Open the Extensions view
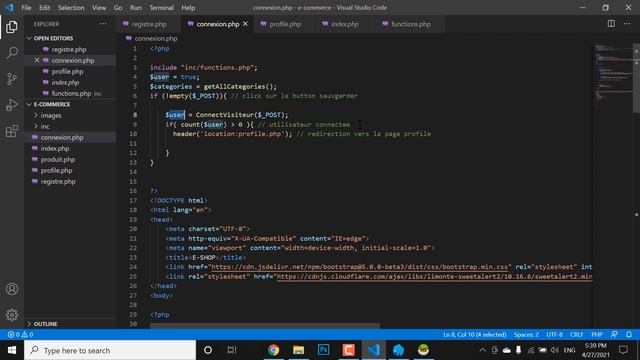640x360 pixels. pyautogui.click(x=12, y=131)
